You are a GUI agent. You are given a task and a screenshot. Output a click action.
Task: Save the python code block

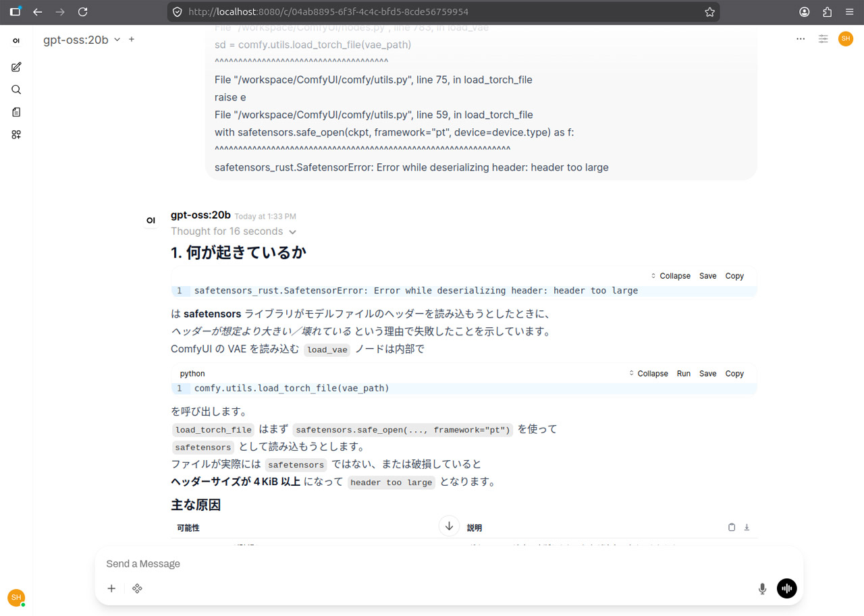tap(708, 374)
